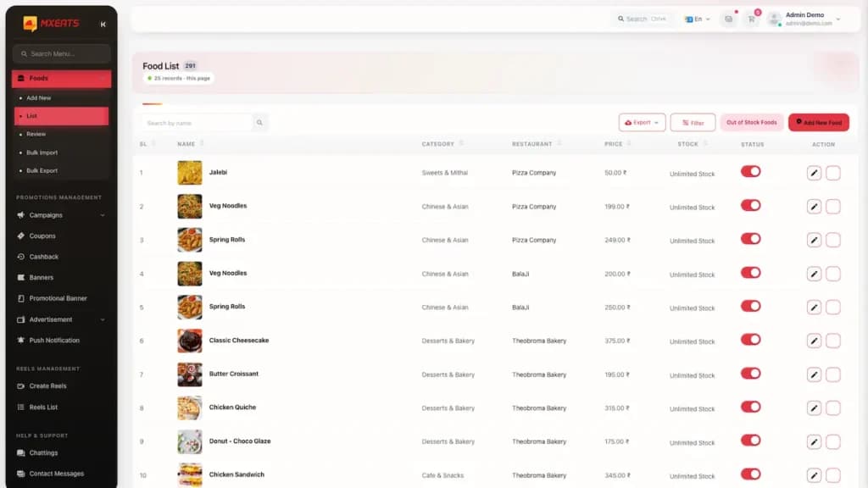This screenshot has width=868, height=488.
Task: Disable the Butter Croissant status switch
Action: point(751,374)
